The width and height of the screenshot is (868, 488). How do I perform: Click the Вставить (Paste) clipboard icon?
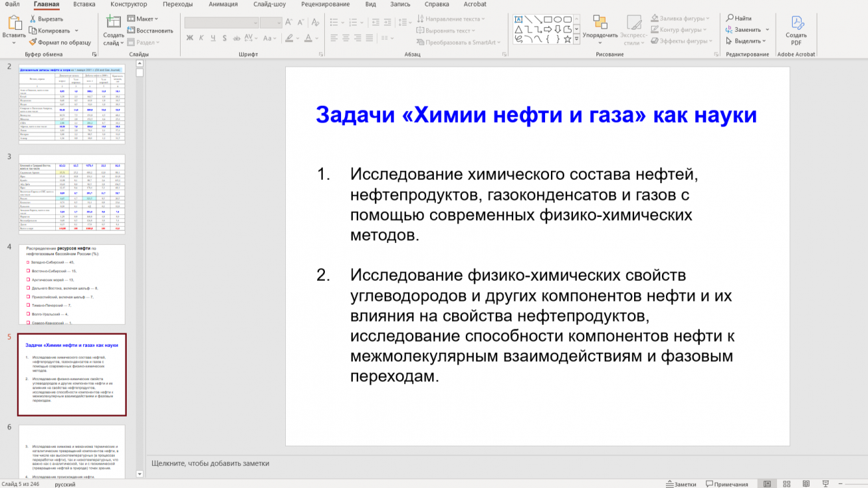pos(14,23)
